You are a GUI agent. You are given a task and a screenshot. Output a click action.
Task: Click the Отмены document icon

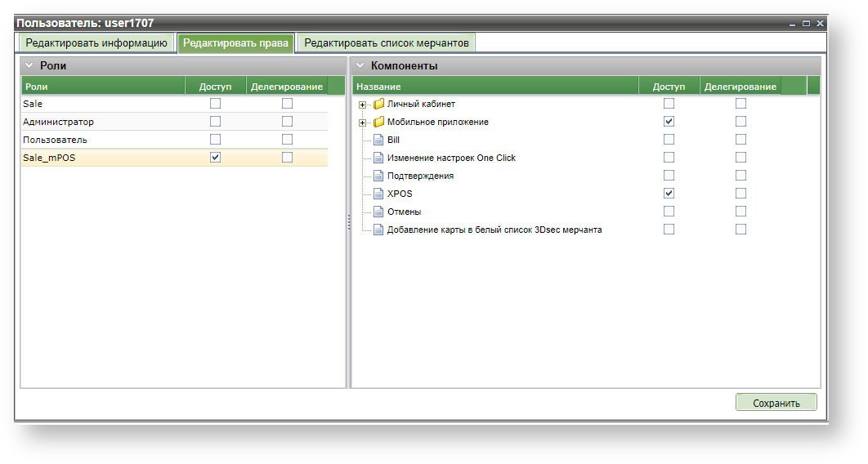tap(378, 212)
